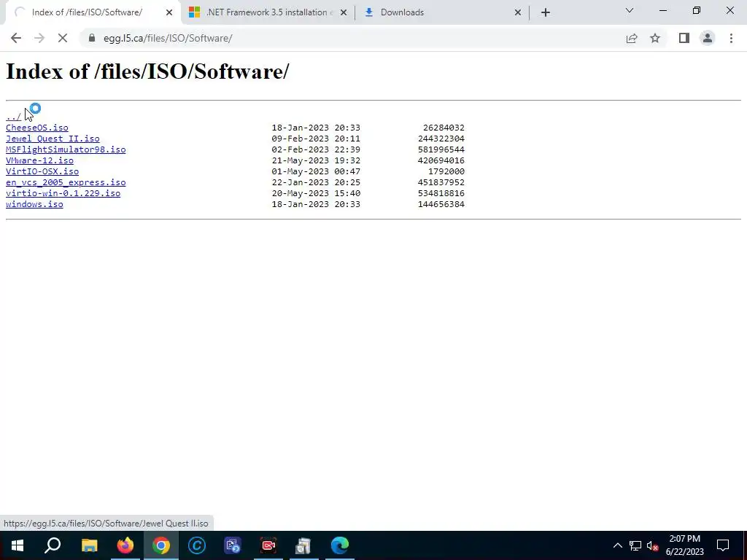Open network status tray icon
Viewport: 747px width, 560px height.
635,545
